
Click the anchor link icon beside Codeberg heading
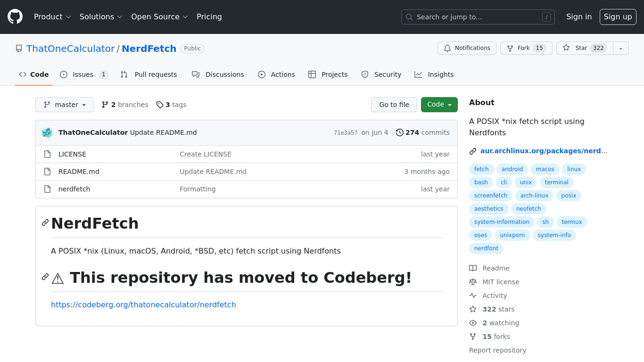[x=45, y=277]
